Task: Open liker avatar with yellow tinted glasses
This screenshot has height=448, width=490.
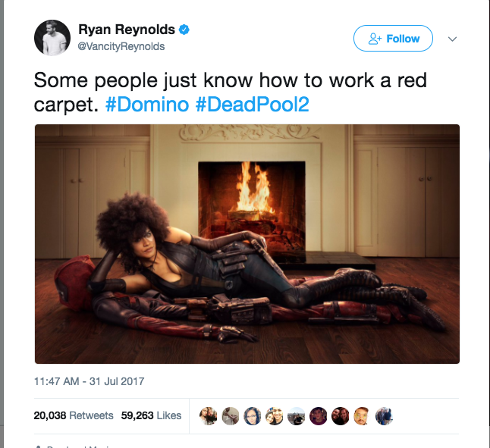Action: [x=362, y=416]
